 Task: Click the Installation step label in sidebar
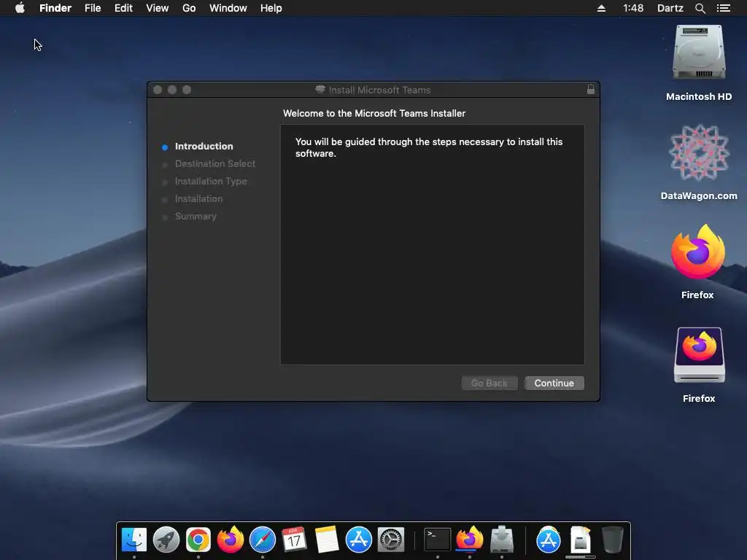point(198,199)
